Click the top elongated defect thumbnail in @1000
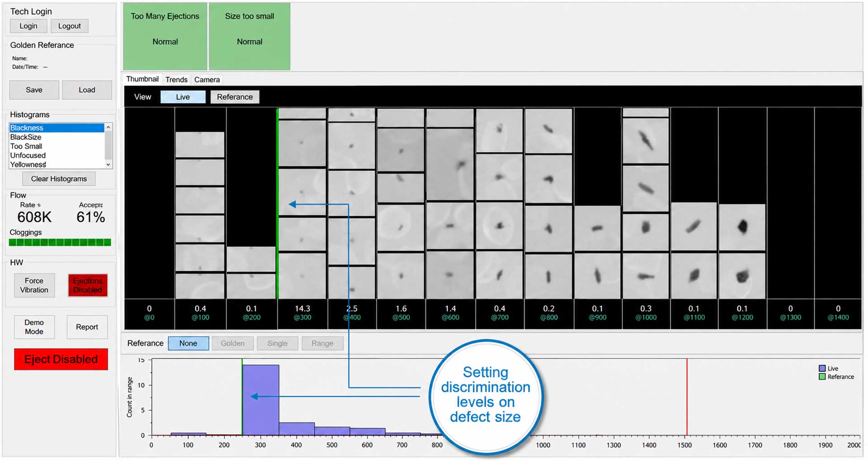Screen dimensions: 868x460 pyautogui.click(x=646, y=141)
